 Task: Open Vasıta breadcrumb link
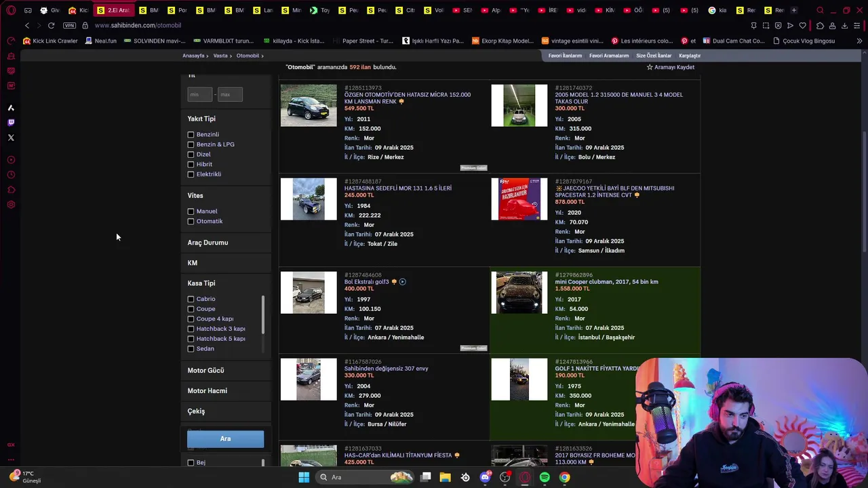tap(220, 56)
